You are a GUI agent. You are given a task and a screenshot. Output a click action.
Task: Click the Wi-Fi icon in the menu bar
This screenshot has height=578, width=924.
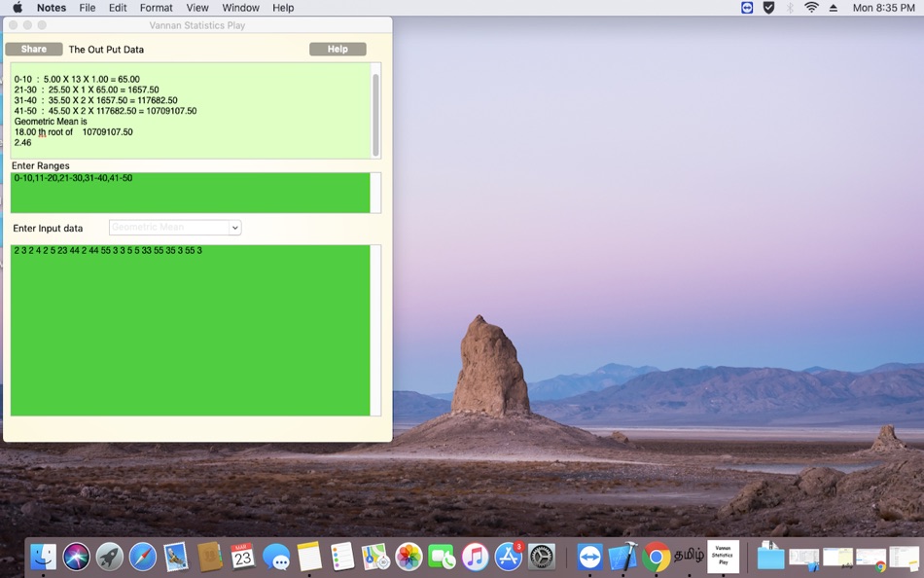point(811,8)
